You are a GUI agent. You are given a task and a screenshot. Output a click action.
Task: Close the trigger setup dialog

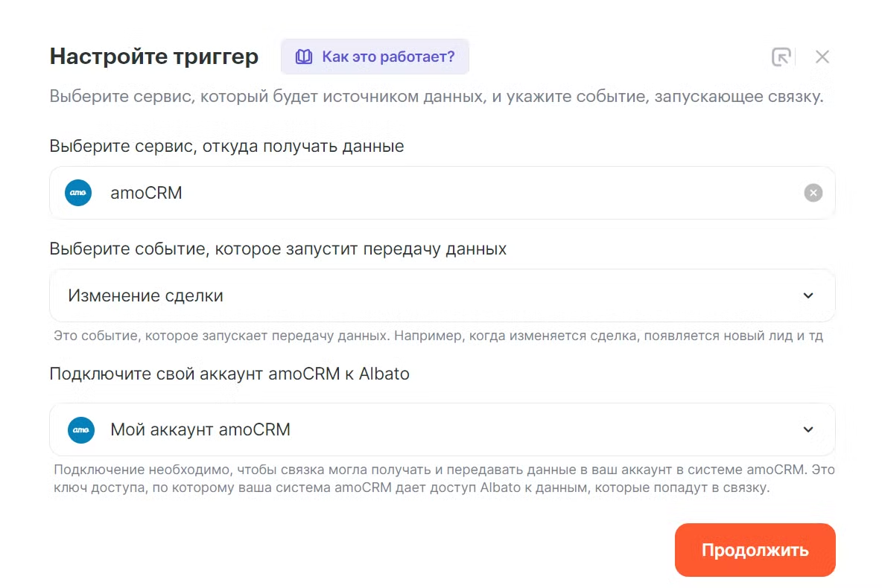pyautogui.click(x=822, y=57)
